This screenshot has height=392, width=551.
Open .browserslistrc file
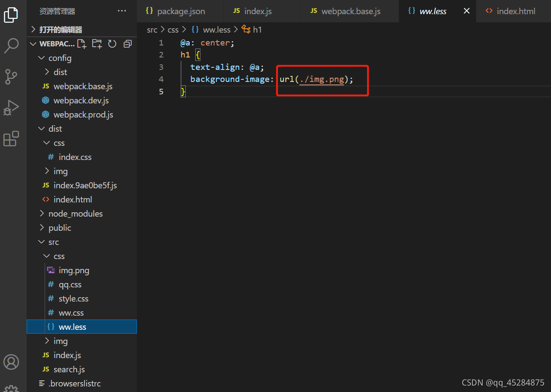pyautogui.click(x=82, y=383)
